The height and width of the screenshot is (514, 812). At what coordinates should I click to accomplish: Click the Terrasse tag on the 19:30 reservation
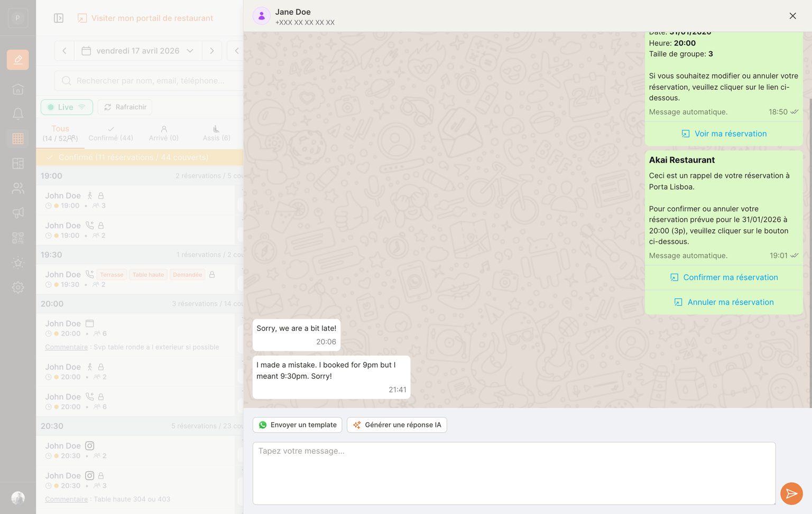point(112,275)
